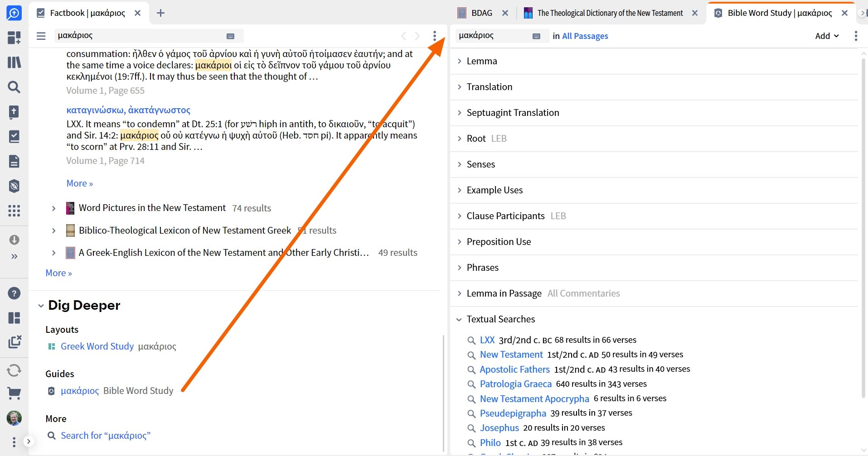
Task: Open the μακάριος Bible Word Study guide link
Action: coord(80,391)
